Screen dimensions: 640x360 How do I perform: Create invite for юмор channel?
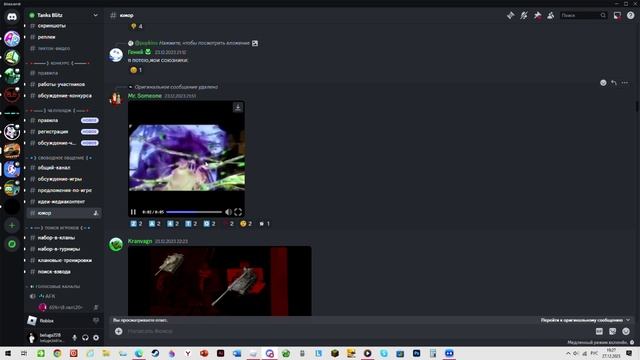[x=96, y=213]
